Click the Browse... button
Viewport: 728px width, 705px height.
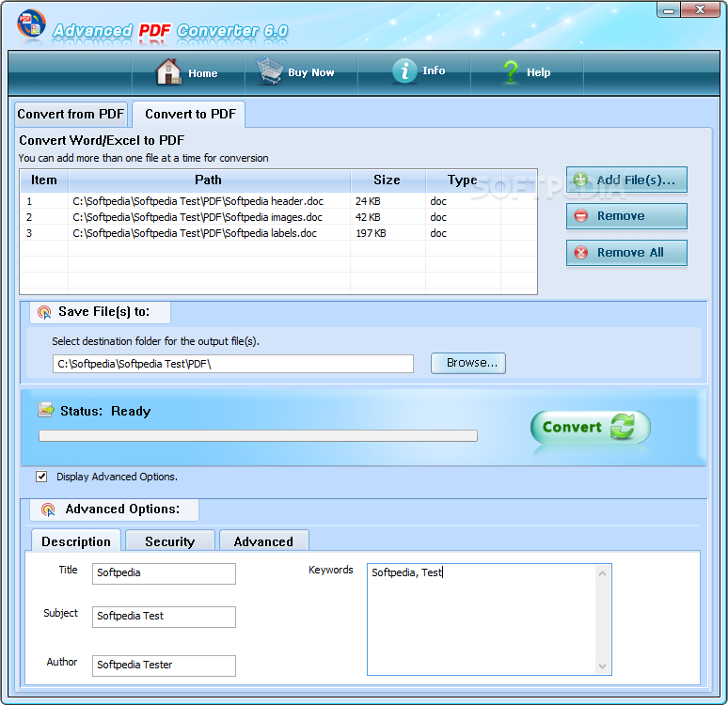[x=468, y=363]
